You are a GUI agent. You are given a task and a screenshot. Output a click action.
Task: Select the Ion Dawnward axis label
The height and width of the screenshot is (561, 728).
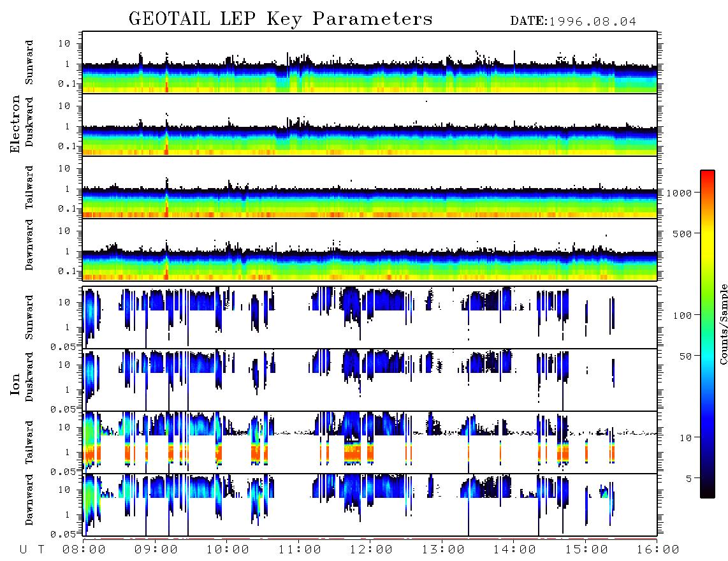click(x=29, y=500)
